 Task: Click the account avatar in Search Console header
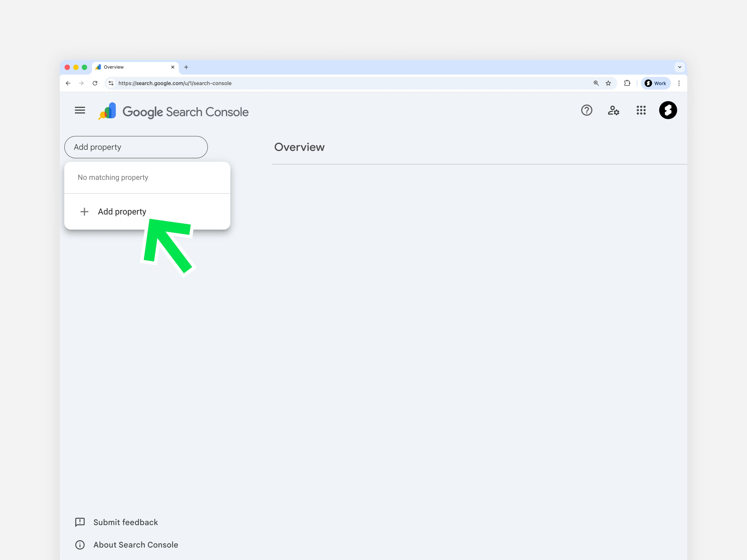[668, 110]
